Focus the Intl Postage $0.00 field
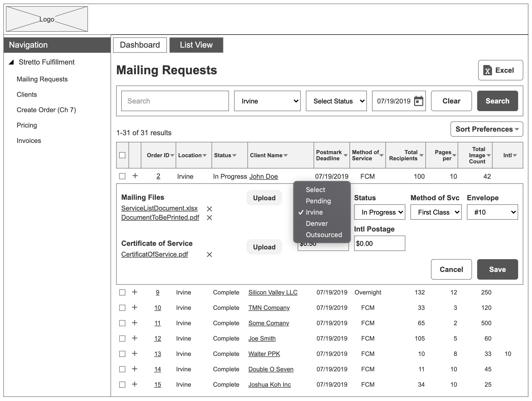This screenshot has width=532, height=401. (379, 243)
